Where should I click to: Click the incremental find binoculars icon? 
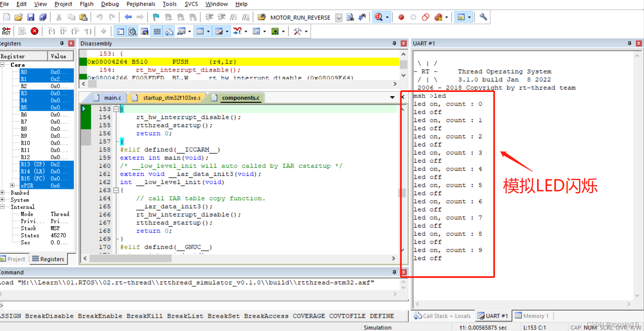363,17
